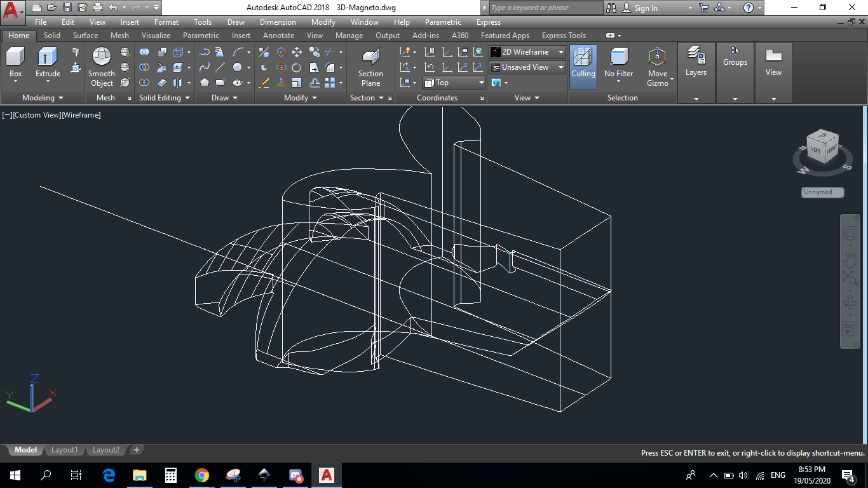This screenshot has width=868, height=488.
Task: Open the Dimension menu
Action: coord(278,22)
